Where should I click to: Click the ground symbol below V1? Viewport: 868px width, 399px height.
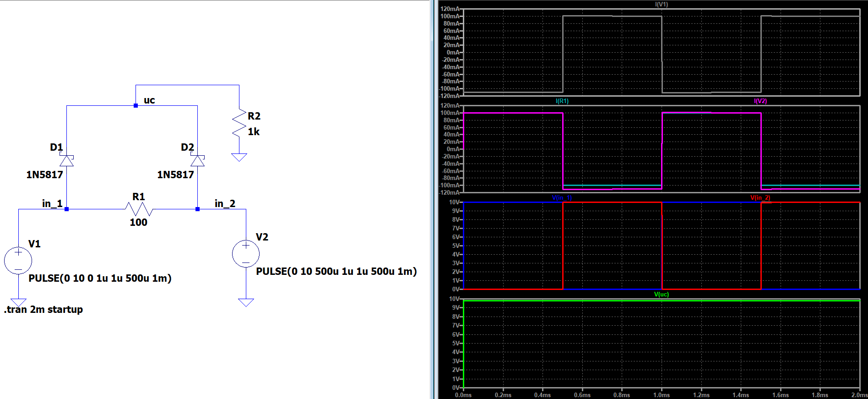pos(18,302)
